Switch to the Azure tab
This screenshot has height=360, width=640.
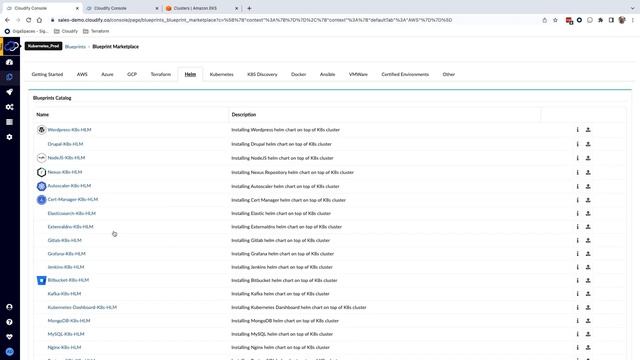(107, 74)
